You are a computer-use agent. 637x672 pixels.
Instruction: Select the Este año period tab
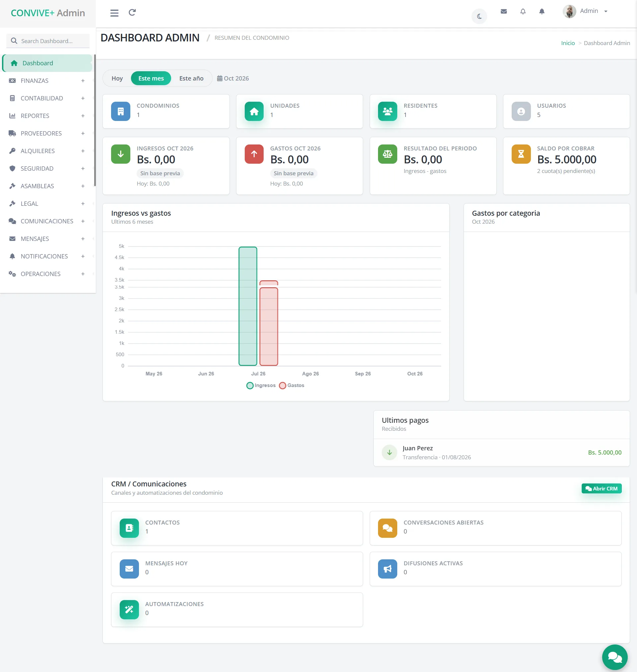(x=191, y=78)
